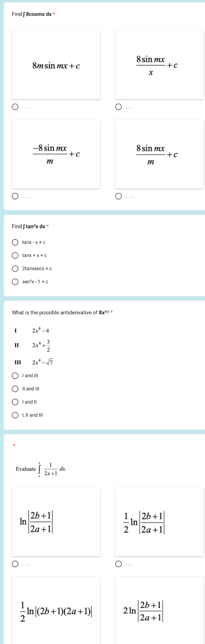Screen dimensions: 205x644
Task: Pick the 'sec²x - 1 + c' answer
Action: point(15,282)
